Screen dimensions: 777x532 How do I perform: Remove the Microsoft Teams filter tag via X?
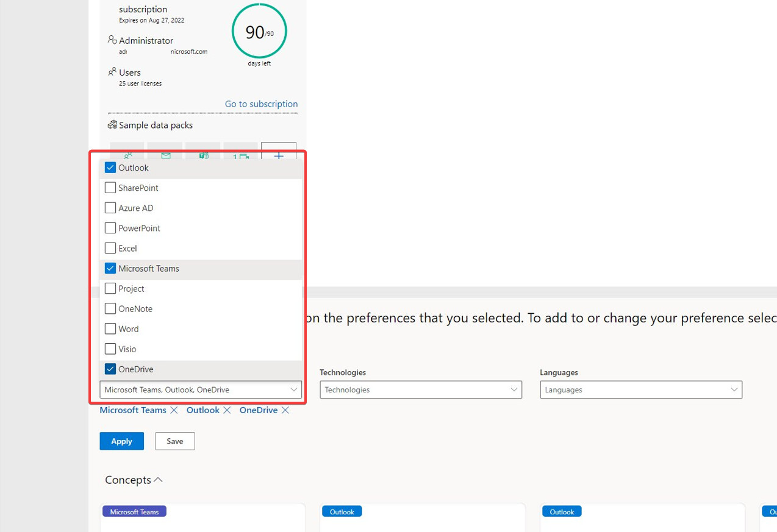174,410
